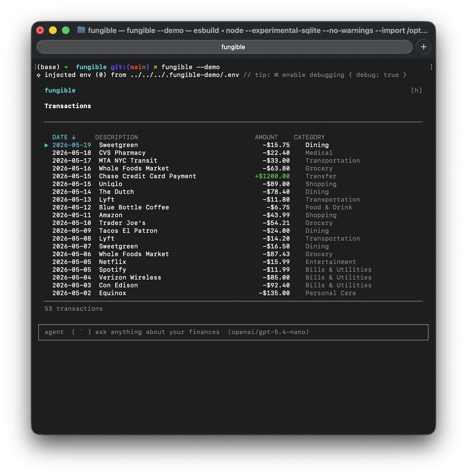This screenshot has height=476, width=467.
Task: Focus the agent ask anything input box
Action: 233,332
